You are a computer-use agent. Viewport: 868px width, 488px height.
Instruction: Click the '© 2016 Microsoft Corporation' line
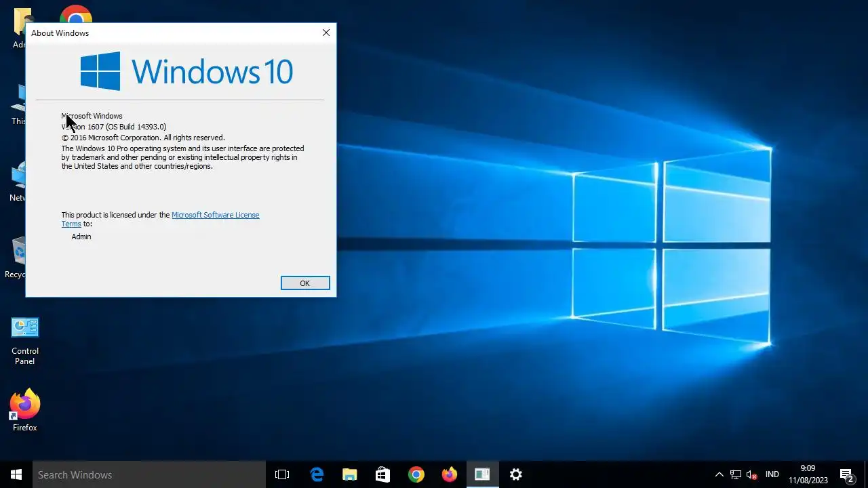(143, 138)
